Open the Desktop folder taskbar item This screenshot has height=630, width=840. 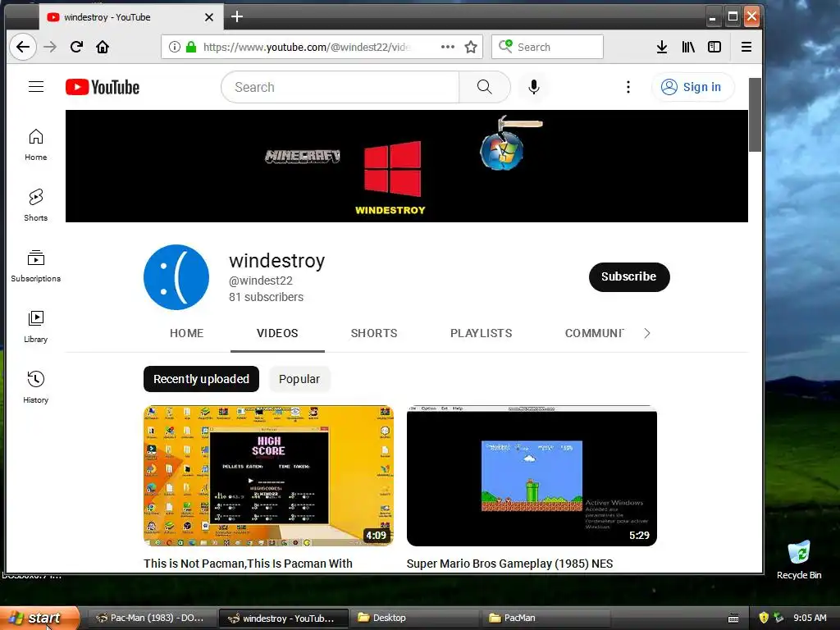pyautogui.click(x=414, y=619)
